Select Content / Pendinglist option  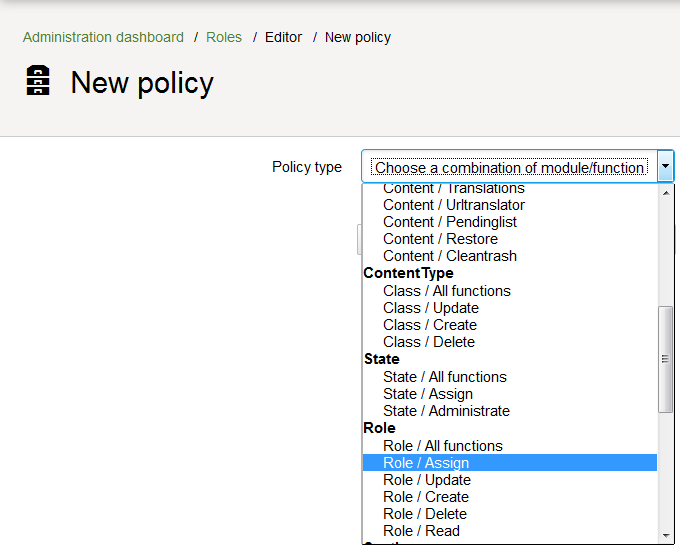tap(510, 222)
